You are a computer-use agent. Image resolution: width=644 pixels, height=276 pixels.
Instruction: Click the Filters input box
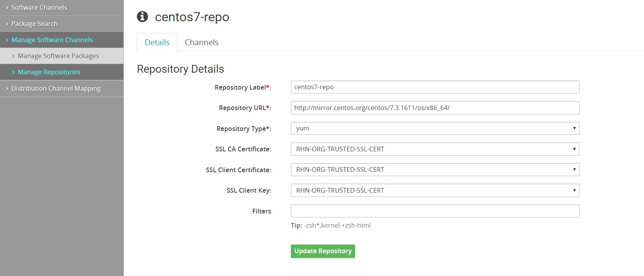pos(435,211)
